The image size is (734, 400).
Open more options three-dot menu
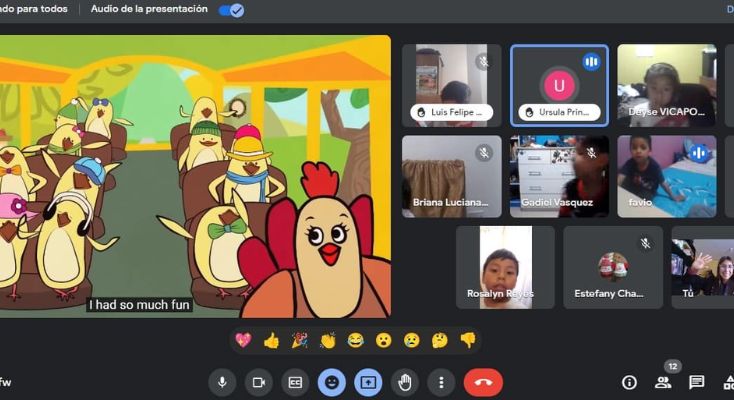[x=441, y=382]
